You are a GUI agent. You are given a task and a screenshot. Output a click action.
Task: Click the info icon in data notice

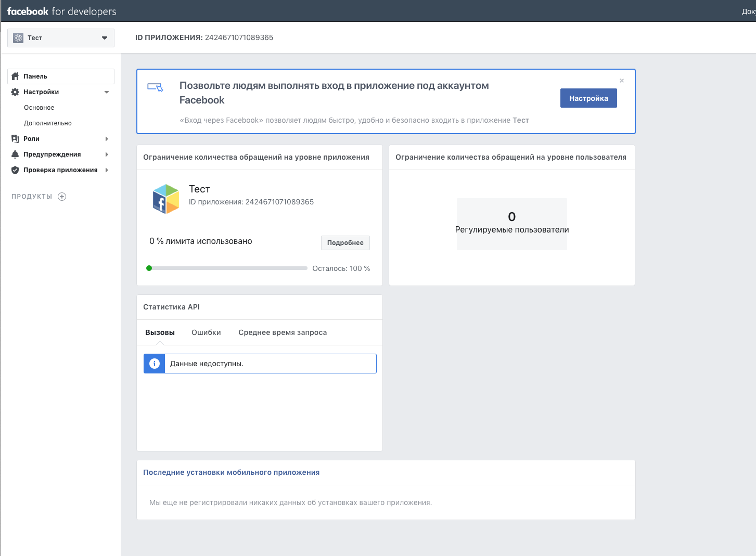tap(155, 364)
